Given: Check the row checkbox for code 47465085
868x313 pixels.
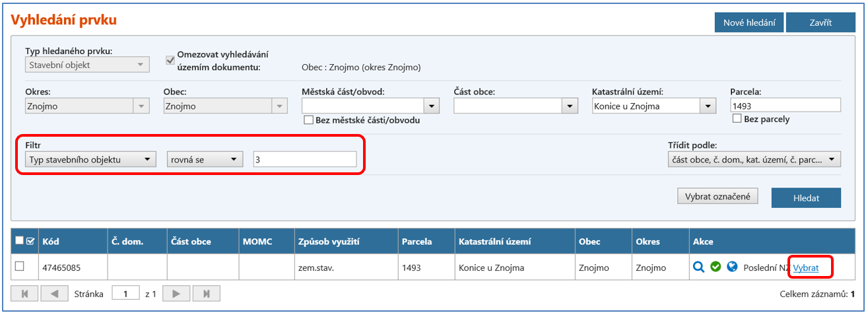Looking at the screenshot, I should point(20,266).
